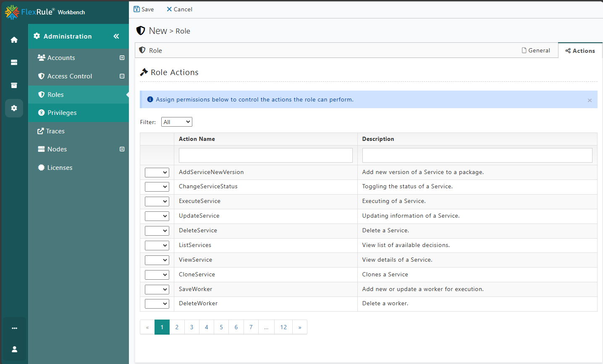Viewport: 603px width, 364px height.
Task: Collapse the Access Control tree node
Action: click(122, 76)
